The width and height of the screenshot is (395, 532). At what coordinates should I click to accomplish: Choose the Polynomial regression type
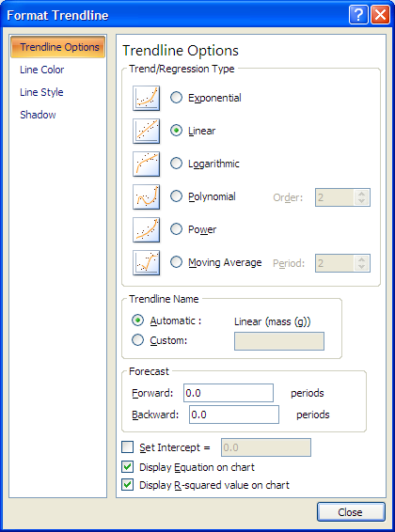coord(176,196)
